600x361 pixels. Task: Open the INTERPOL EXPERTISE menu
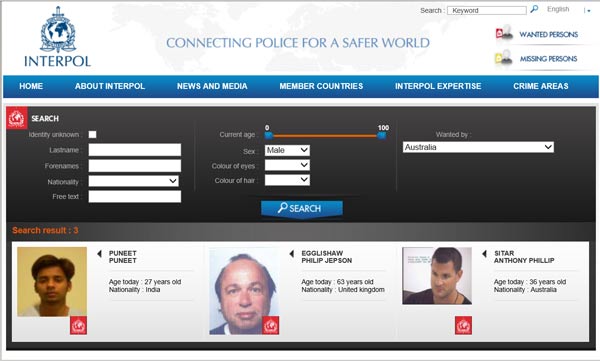438,86
